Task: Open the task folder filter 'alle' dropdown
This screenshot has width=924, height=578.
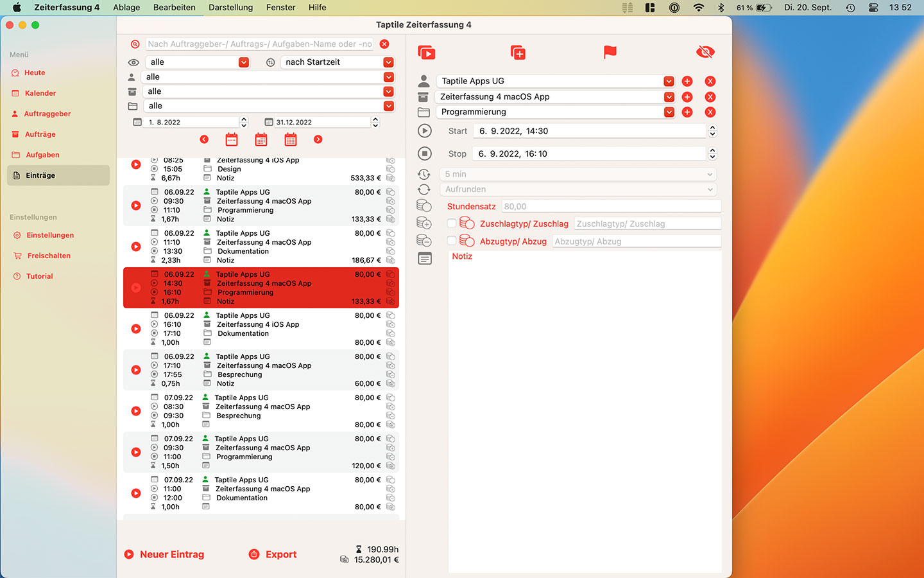Action: (x=269, y=106)
